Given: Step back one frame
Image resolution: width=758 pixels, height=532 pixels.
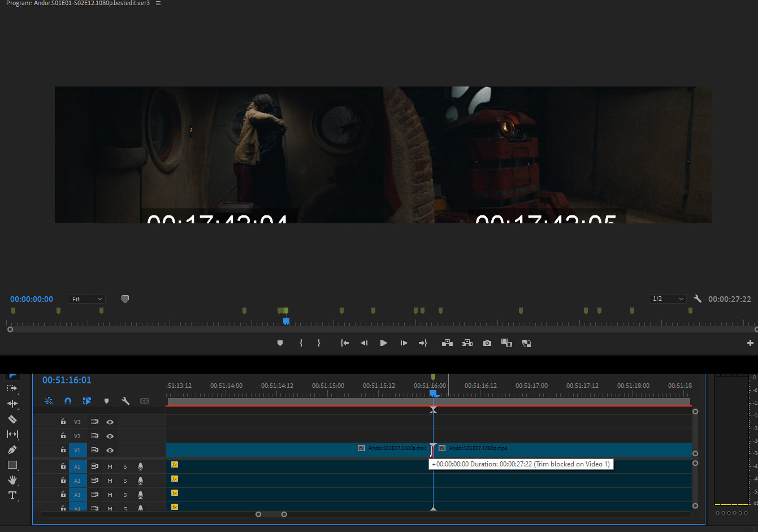Looking at the screenshot, I should tap(364, 343).
